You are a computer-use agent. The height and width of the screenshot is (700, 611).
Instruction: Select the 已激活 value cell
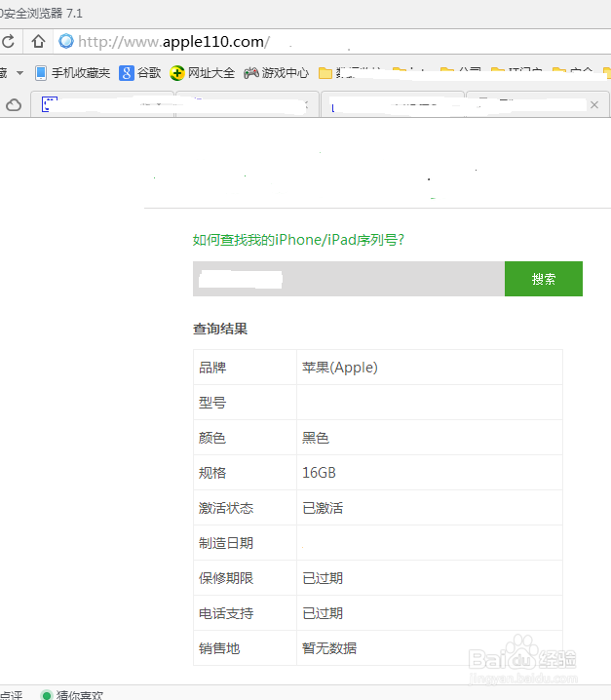click(430, 508)
